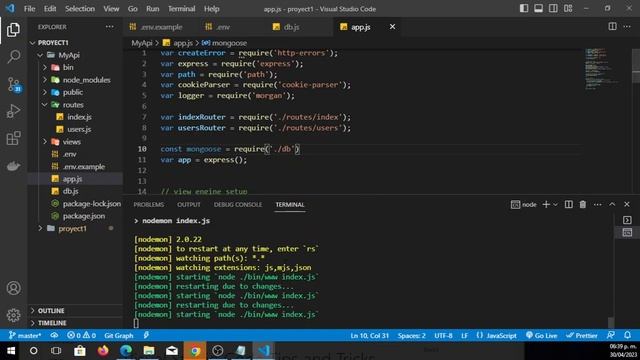
Task: Open the Manage gear in activity bar
Action: tap(13, 315)
